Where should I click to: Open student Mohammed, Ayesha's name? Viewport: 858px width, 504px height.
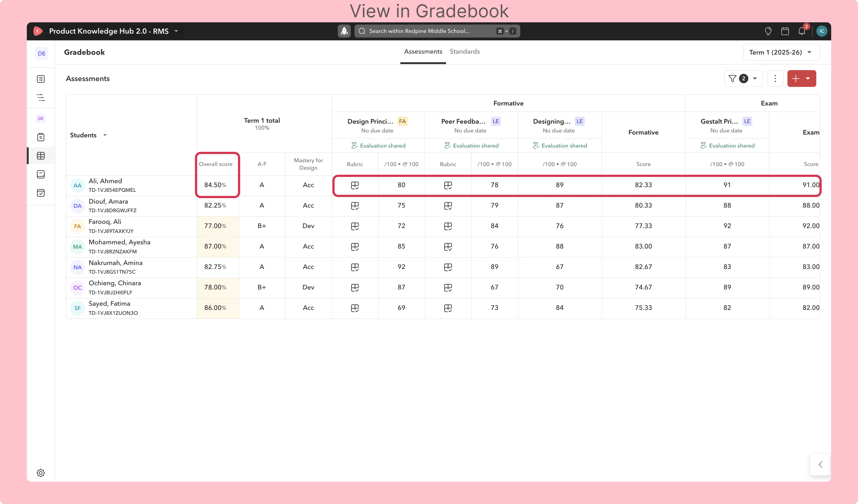pyautogui.click(x=120, y=242)
